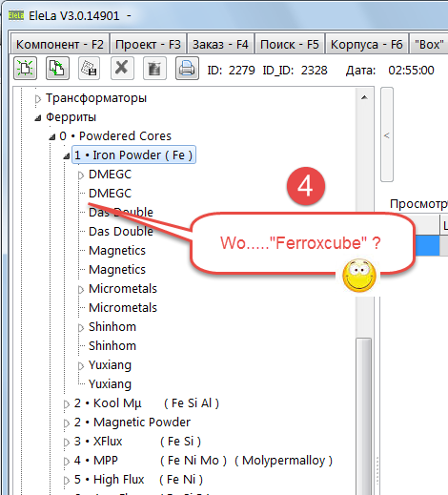Select the 1 • Iron Powder ( Fe ) item

tap(133, 155)
